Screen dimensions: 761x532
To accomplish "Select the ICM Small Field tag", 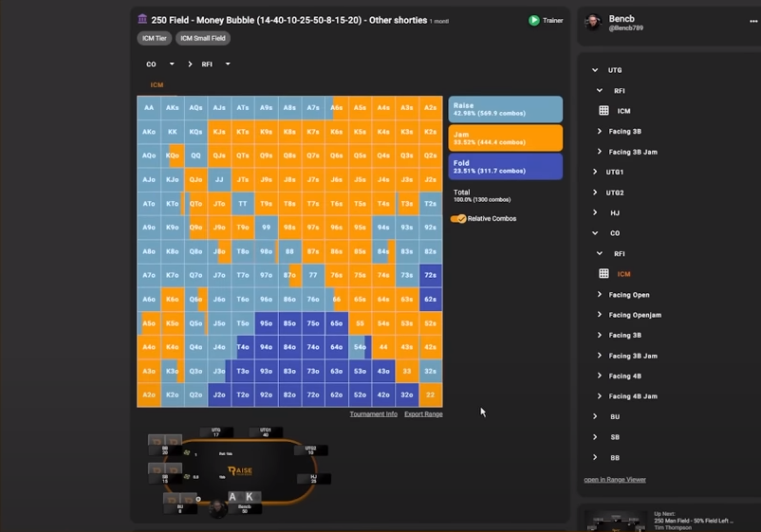I will coord(202,39).
